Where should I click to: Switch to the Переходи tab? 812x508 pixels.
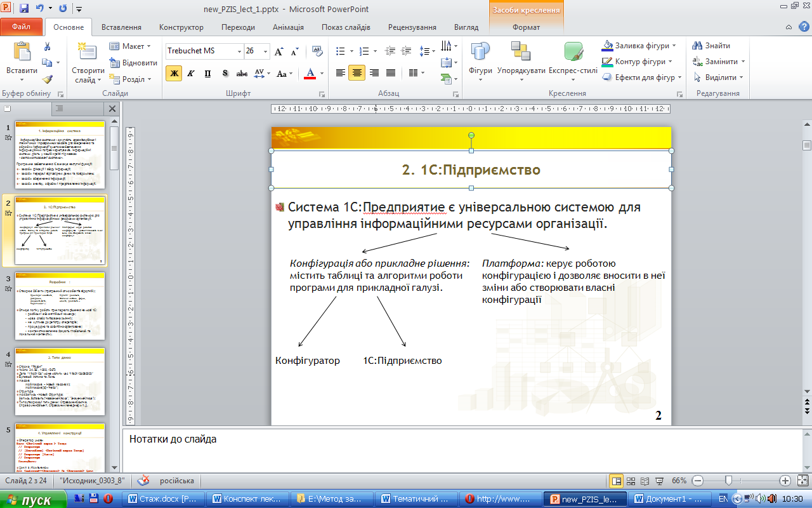click(238, 27)
